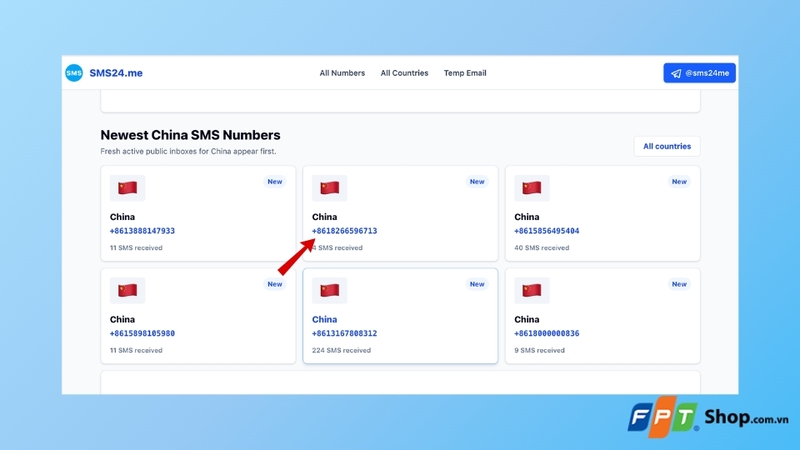800x450 pixels.
Task: Click flag icon on +8613167808312 card
Action: [x=330, y=290]
